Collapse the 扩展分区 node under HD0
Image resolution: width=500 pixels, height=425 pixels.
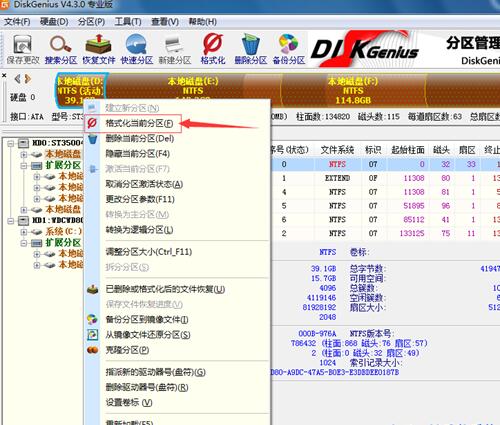pyautogui.click(x=24, y=165)
